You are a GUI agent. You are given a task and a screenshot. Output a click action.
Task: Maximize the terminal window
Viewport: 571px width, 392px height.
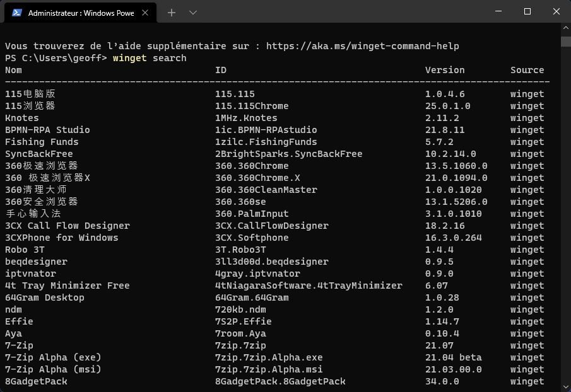click(x=527, y=11)
